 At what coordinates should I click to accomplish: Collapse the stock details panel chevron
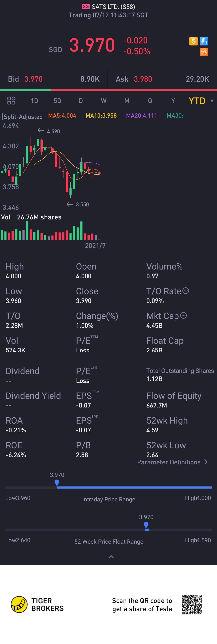[111, 557]
